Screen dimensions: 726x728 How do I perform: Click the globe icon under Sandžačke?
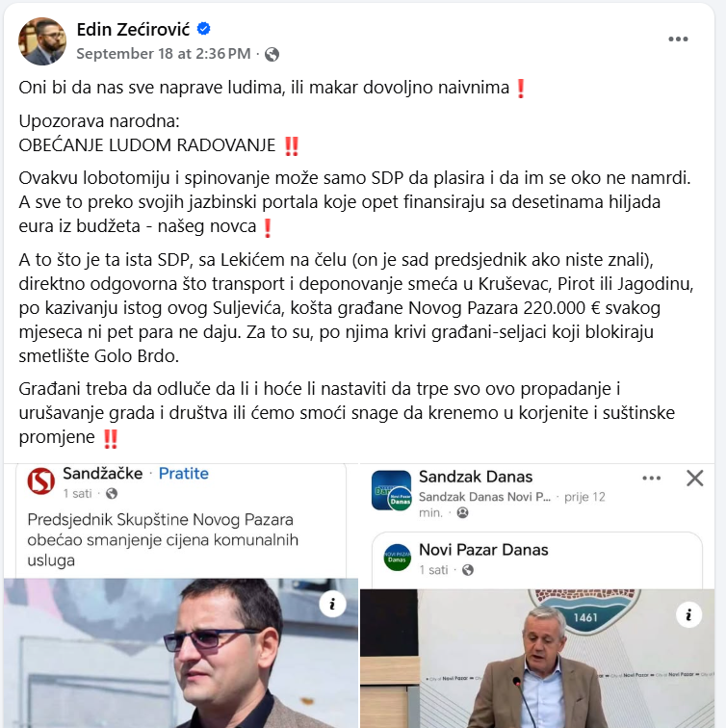pos(112,494)
